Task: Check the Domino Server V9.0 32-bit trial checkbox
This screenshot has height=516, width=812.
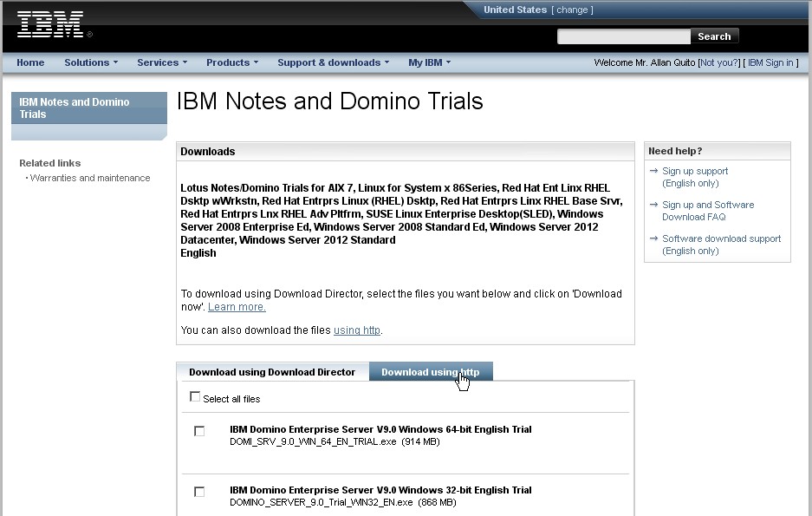Action: pos(199,491)
